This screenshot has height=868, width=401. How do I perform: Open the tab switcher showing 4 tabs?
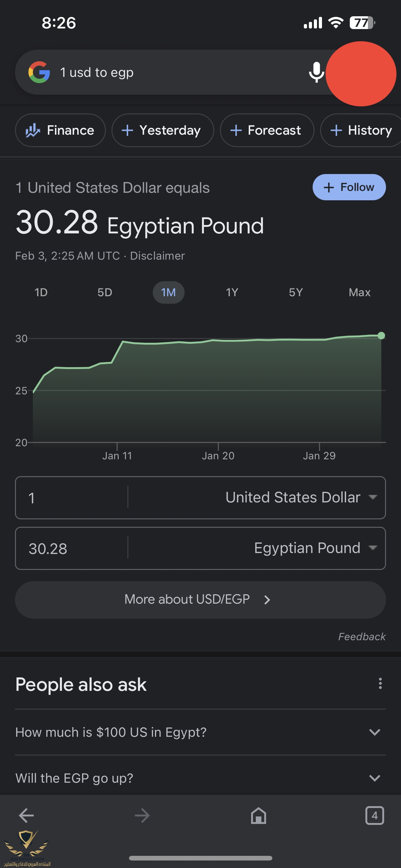coord(374,816)
